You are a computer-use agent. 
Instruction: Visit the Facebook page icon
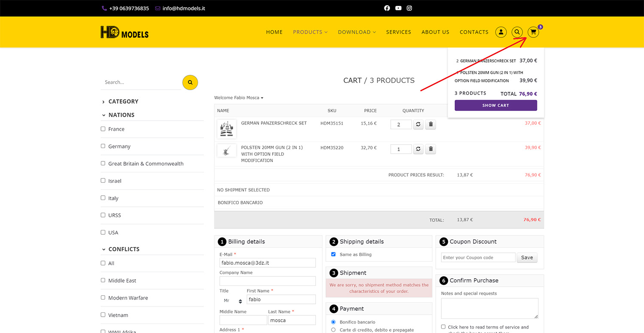tap(387, 8)
